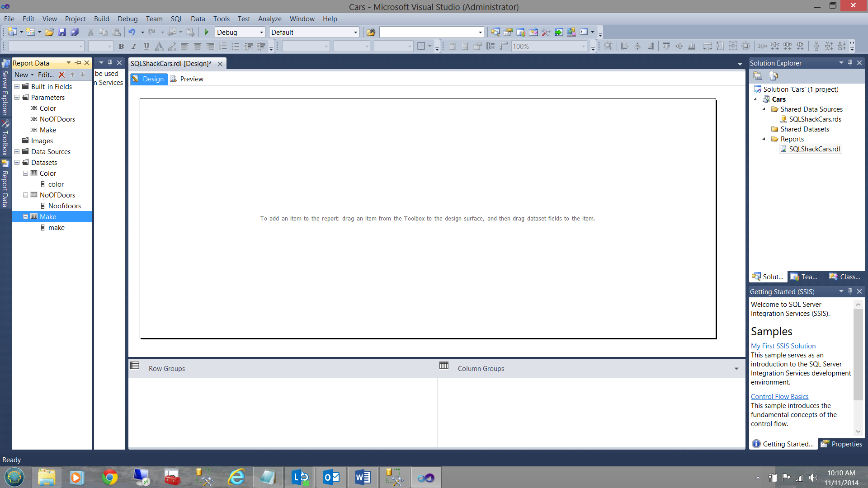Click the Open File folder icon

tap(49, 32)
